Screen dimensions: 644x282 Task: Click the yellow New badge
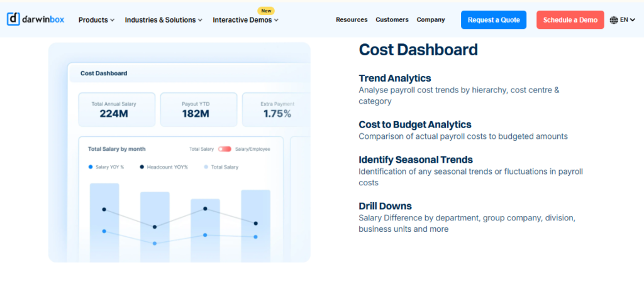[266, 11]
